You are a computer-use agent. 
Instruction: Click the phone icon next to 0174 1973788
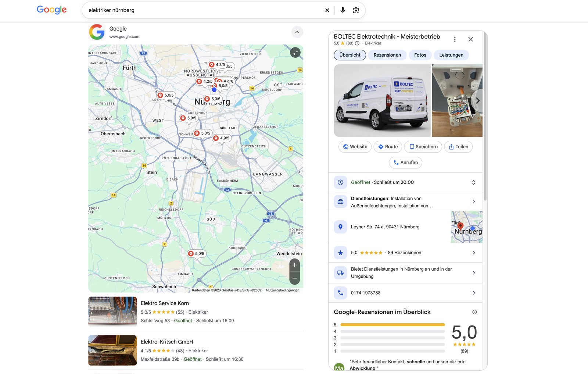click(340, 293)
